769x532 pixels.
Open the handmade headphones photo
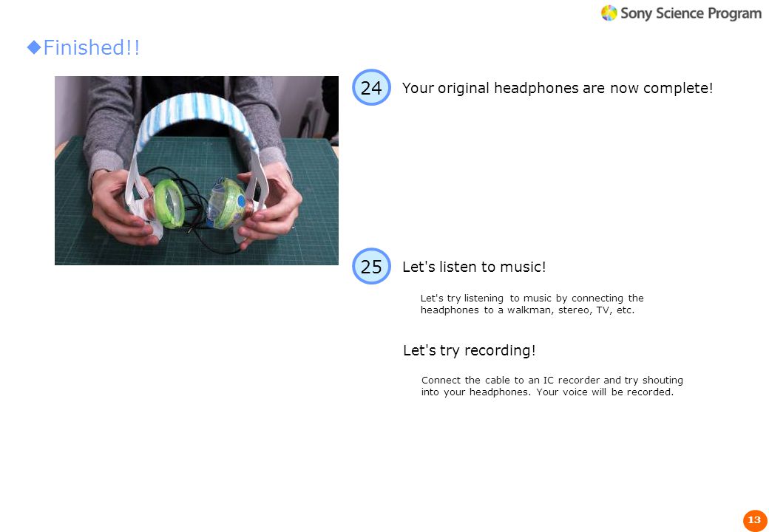click(x=196, y=171)
